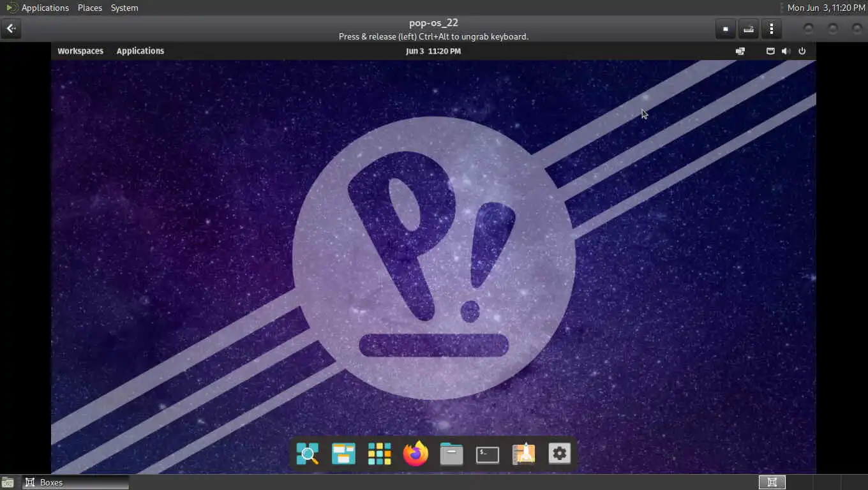
Task: Open the guest clock Jun 3 11:20 PM
Action: (x=433, y=51)
